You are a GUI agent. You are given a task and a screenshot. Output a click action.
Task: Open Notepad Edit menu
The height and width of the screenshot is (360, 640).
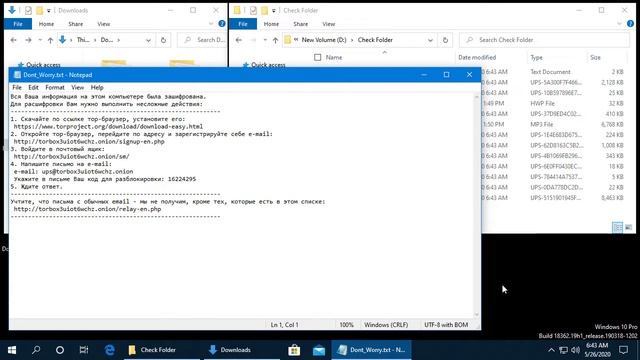(33, 87)
